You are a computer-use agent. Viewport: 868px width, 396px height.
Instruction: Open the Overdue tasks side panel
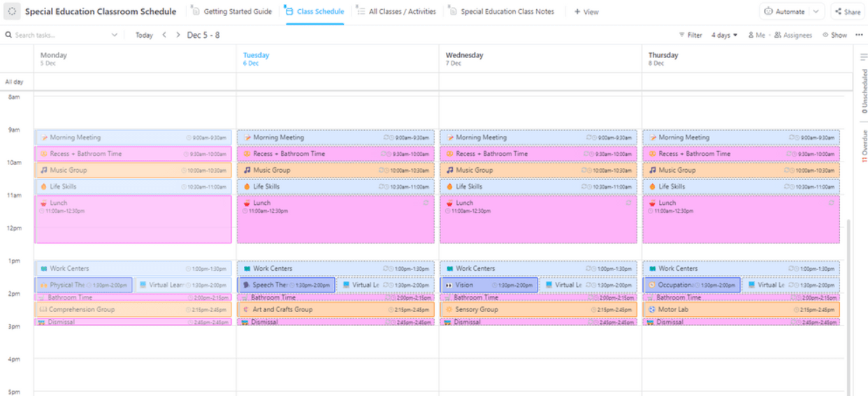864,146
